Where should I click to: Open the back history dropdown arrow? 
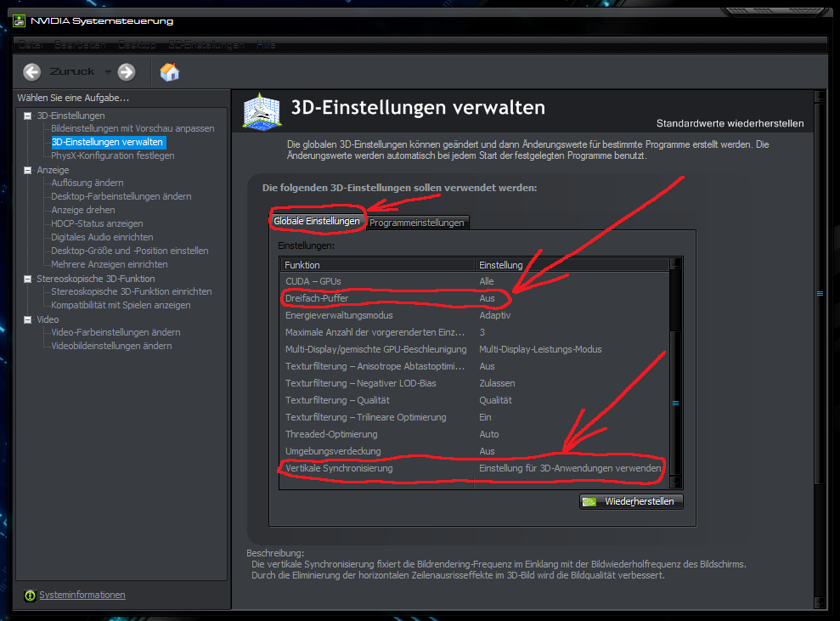click(108, 72)
